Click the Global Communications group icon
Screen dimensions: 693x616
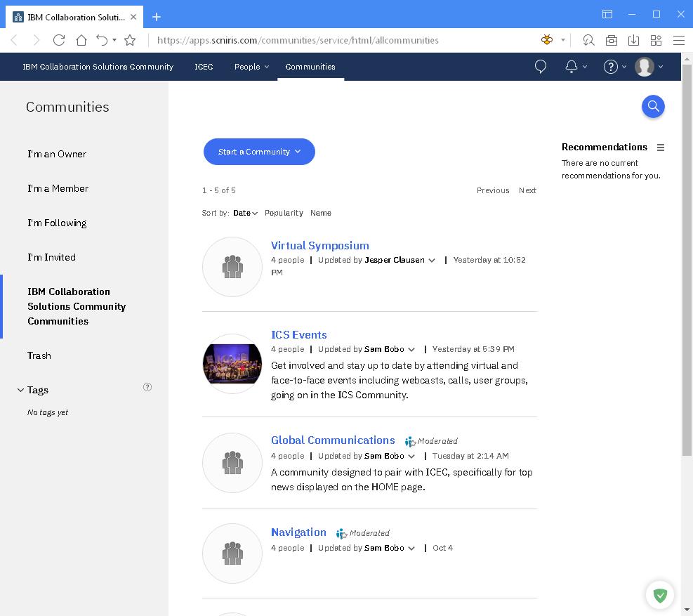tap(232, 463)
